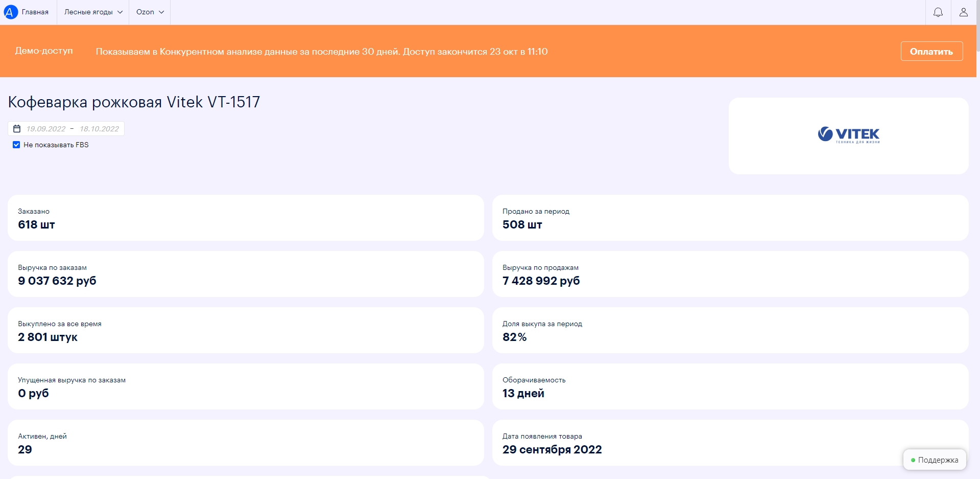The height and width of the screenshot is (479, 980).
Task: Go to 'Главная' in the top menu
Action: (35, 12)
